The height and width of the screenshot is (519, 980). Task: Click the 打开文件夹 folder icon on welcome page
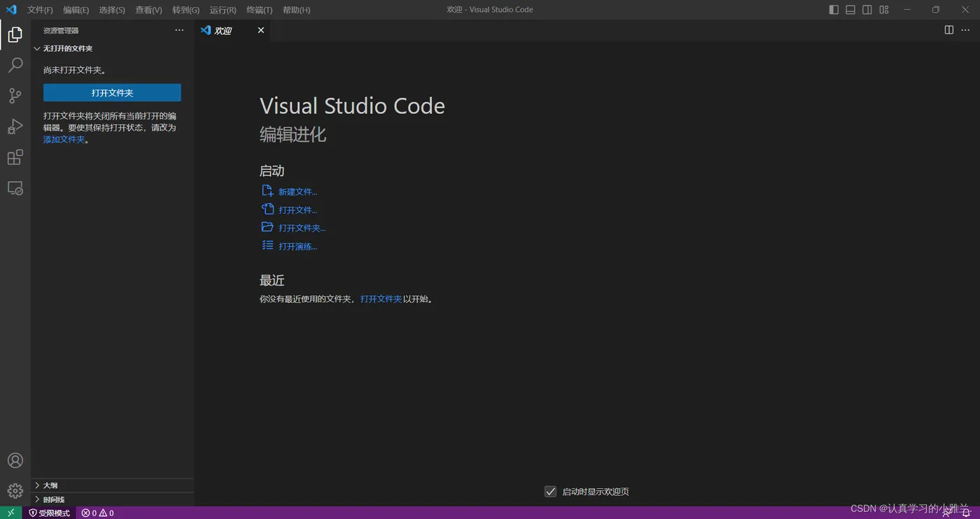click(267, 227)
